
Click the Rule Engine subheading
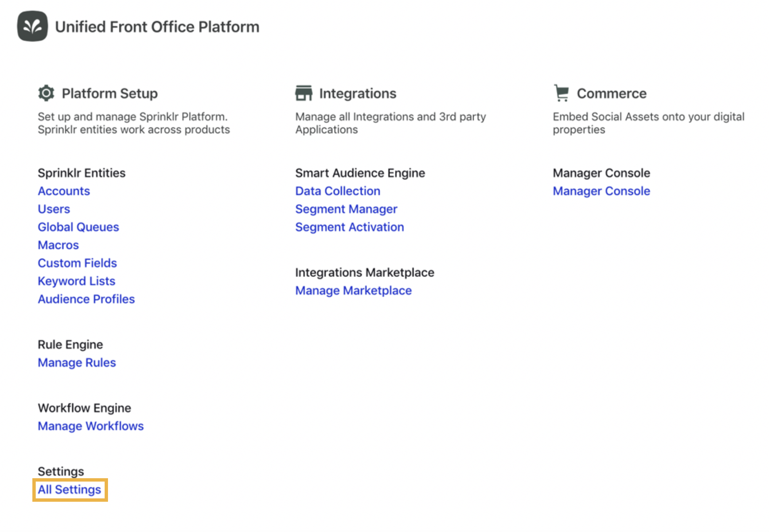tap(70, 345)
